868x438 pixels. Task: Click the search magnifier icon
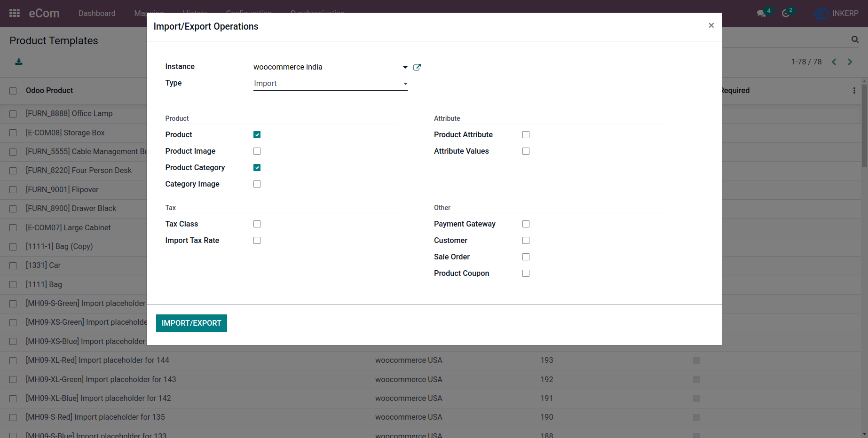tap(855, 39)
